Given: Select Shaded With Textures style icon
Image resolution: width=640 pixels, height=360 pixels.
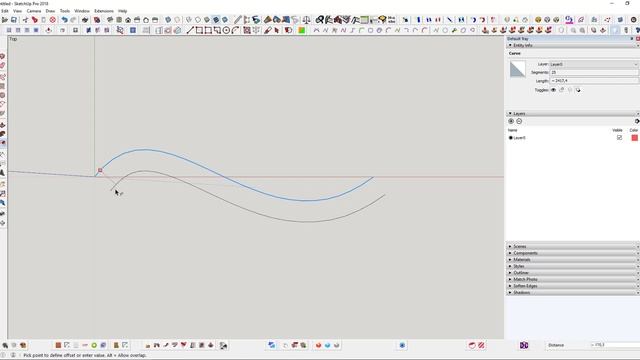Looking at the screenshot, I should (x=216, y=20).
